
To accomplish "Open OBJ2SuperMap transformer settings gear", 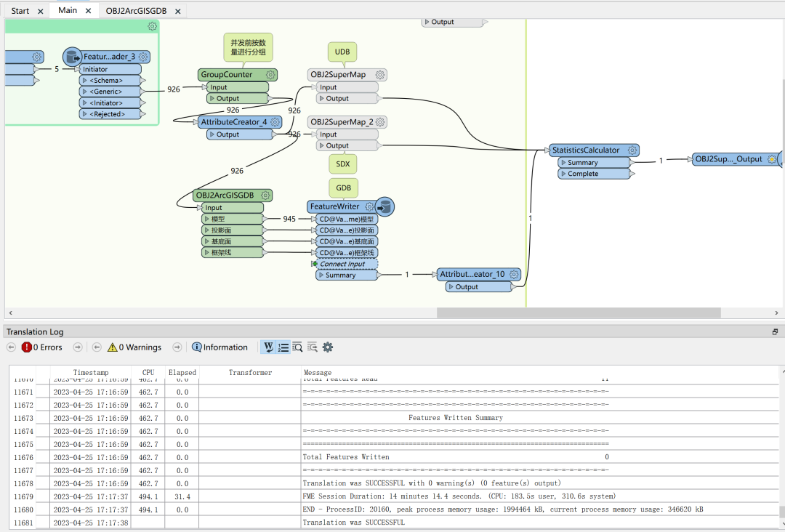I will point(380,75).
